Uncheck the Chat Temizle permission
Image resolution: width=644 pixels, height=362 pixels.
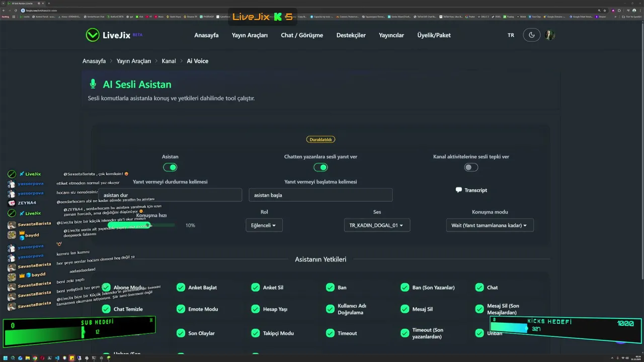tap(106, 309)
